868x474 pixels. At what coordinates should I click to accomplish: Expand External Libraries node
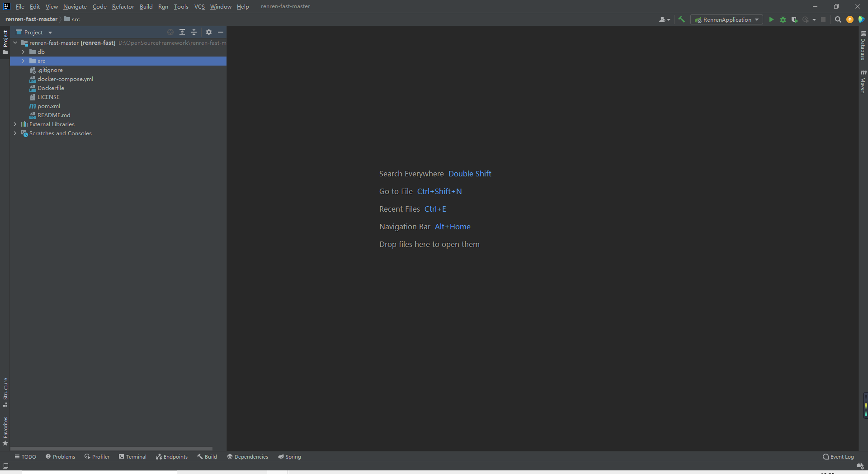coord(15,124)
